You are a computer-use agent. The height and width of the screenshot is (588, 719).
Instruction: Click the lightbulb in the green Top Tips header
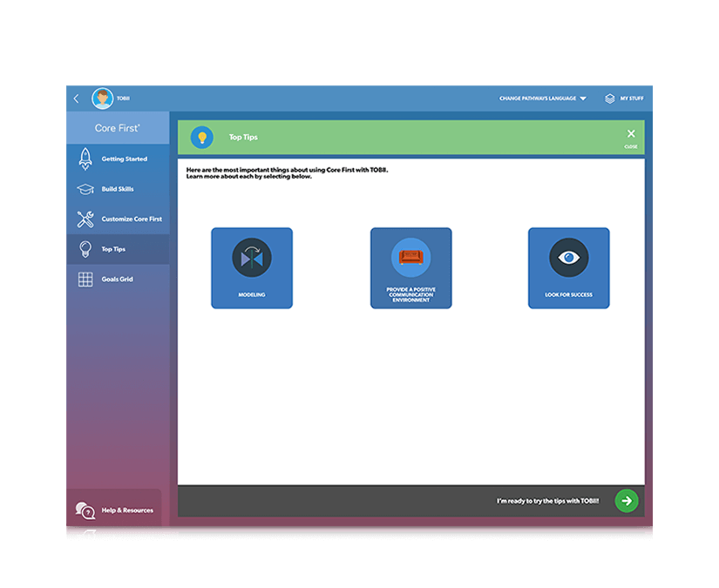pyautogui.click(x=203, y=138)
